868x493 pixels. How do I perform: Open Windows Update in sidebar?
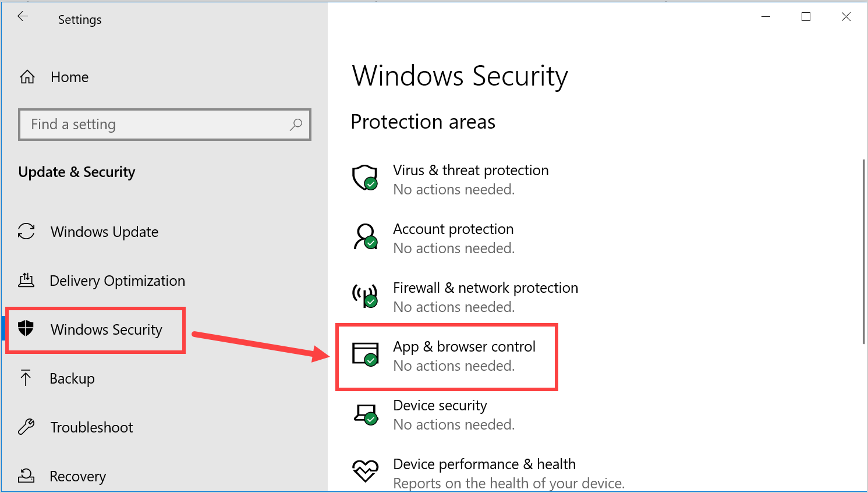[x=104, y=232]
